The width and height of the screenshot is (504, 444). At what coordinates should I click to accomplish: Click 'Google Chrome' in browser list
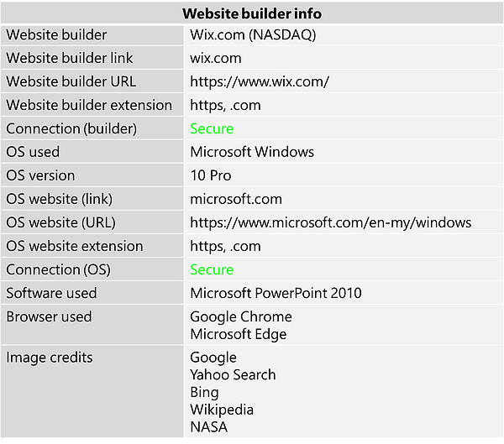[x=241, y=317]
